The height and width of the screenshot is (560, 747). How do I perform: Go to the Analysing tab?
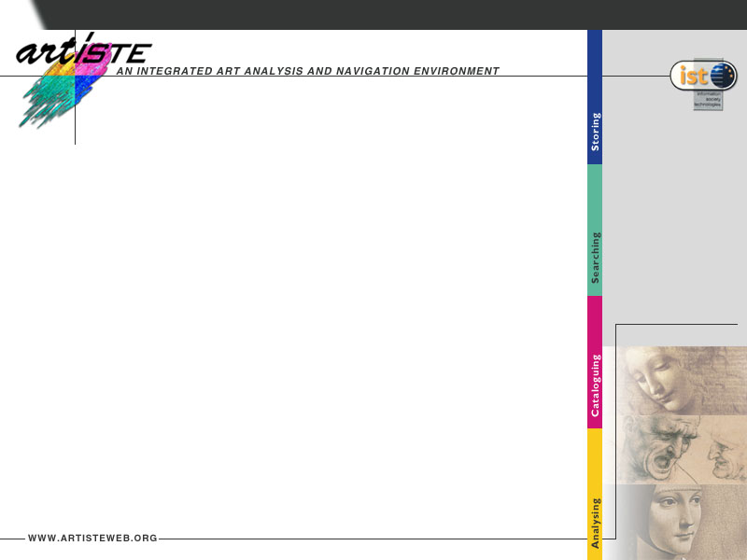(x=595, y=522)
